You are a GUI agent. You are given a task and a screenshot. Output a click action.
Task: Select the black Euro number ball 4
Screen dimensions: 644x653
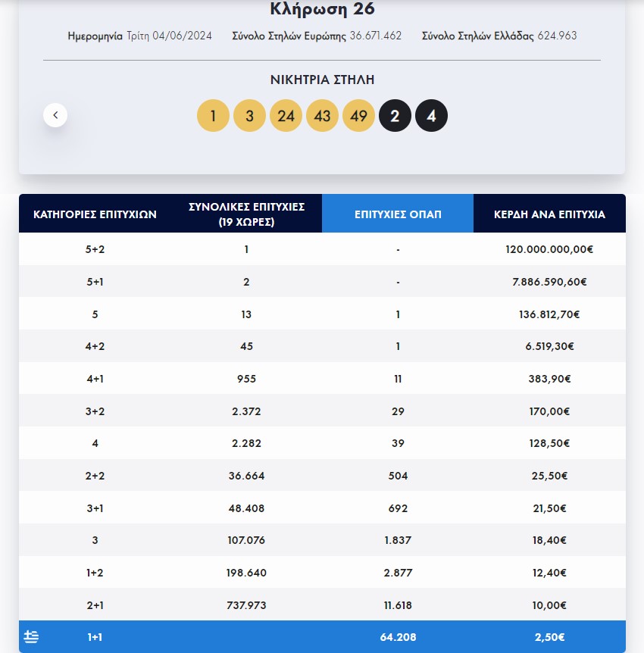431,115
